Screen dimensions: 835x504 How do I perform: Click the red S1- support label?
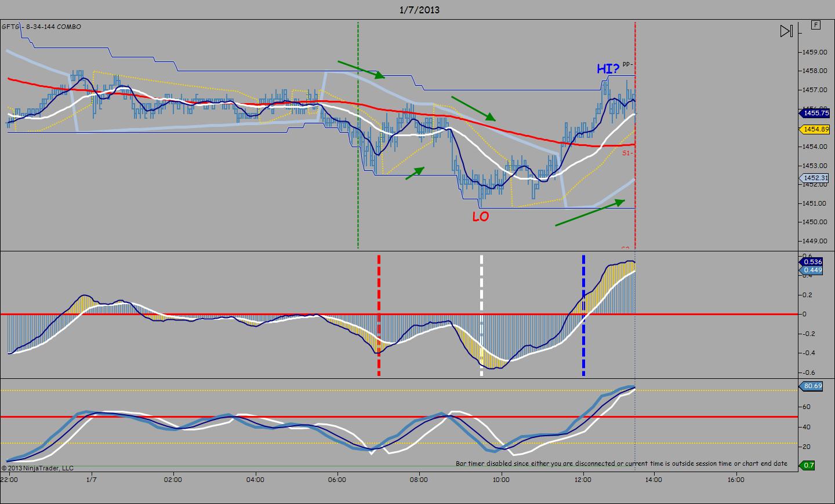click(x=627, y=153)
